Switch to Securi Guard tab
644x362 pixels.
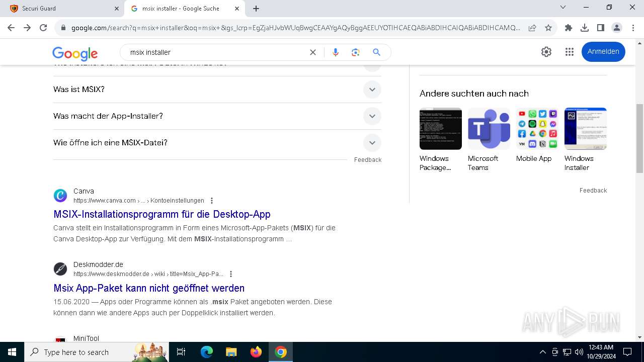pos(63,9)
